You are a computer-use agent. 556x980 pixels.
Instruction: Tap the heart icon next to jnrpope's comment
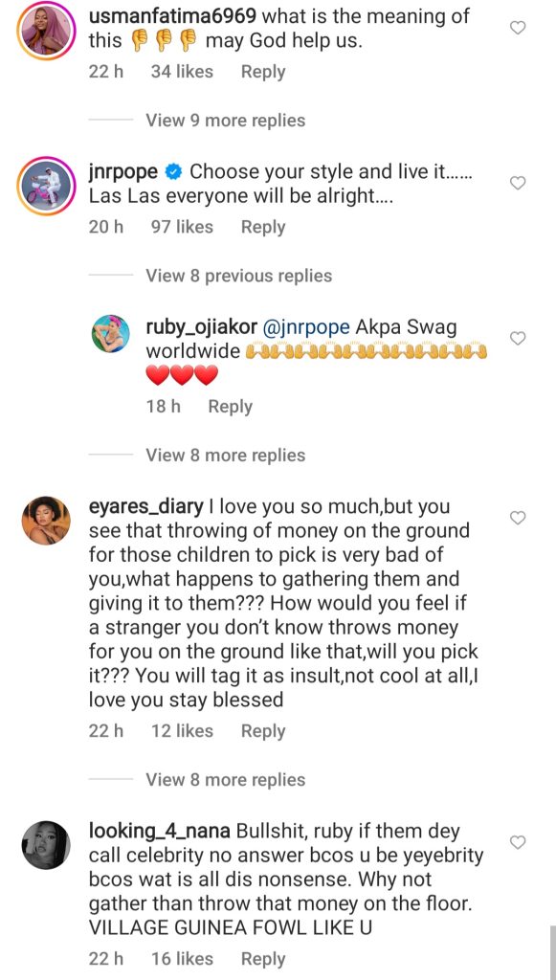tap(518, 183)
